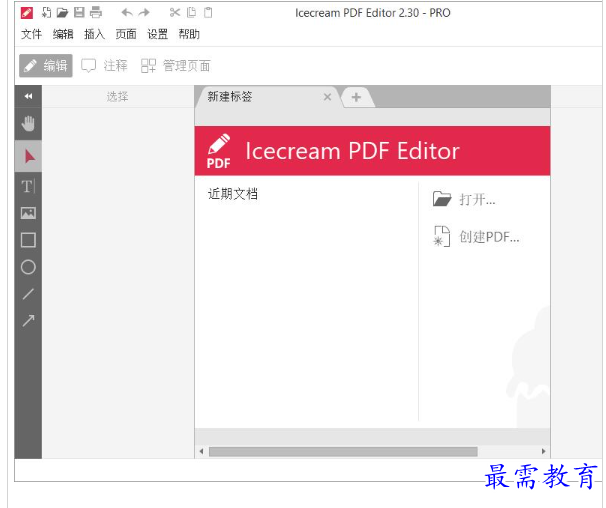606x508 pixels.
Task: Click the 选择 panel title
Action: click(117, 97)
